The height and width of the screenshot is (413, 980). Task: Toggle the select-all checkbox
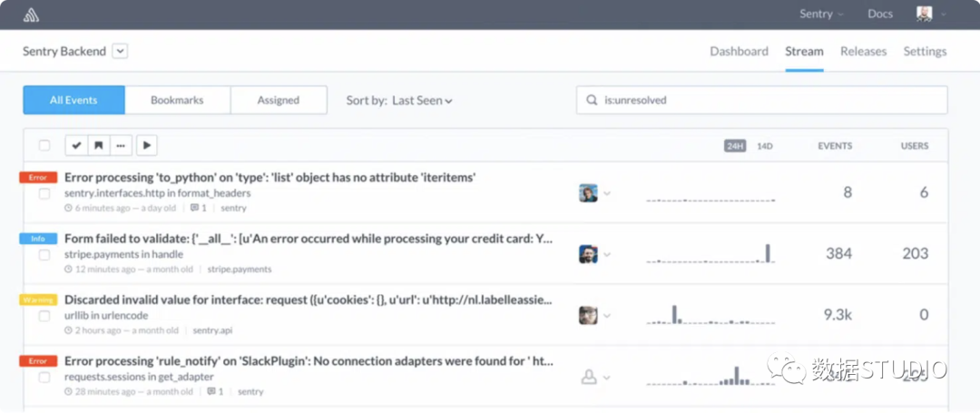44,145
